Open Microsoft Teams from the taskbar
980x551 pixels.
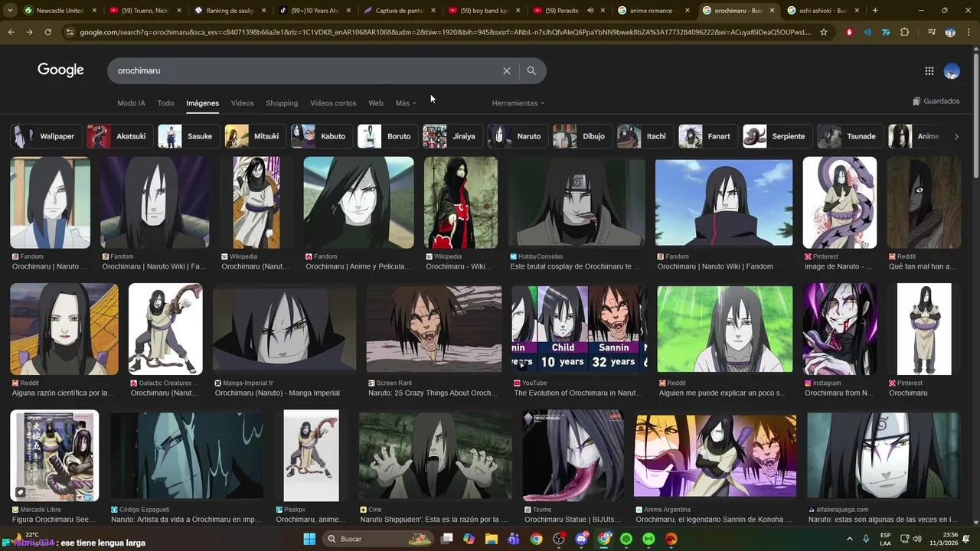pyautogui.click(x=514, y=539)
